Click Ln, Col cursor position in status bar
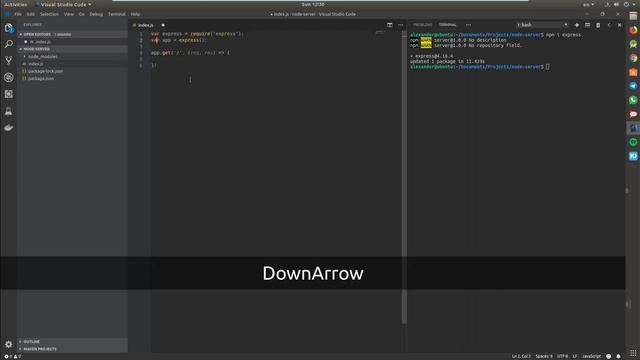Viewport: 640px width, 360px height. [521, 356]
